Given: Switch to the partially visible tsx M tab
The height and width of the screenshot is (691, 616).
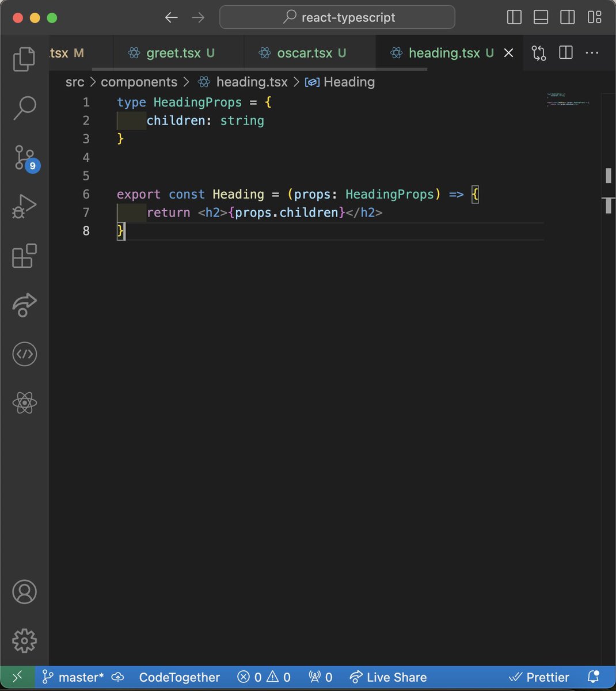Looking at the screenshot, I should point(81,53).
